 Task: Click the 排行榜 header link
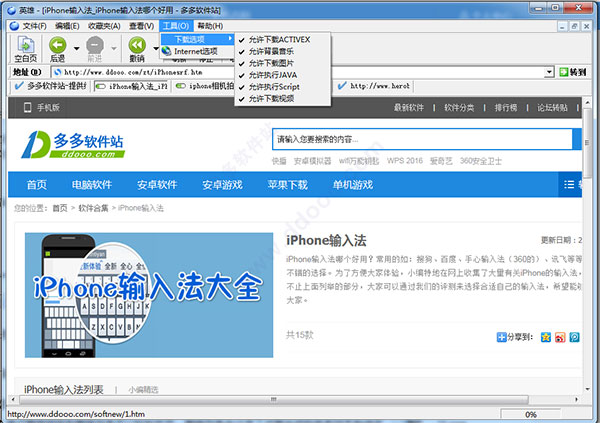click(x=506, y=108)
